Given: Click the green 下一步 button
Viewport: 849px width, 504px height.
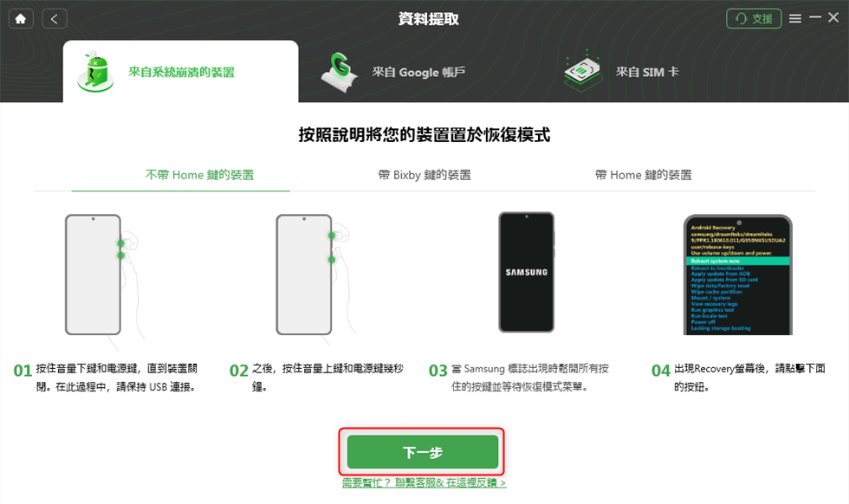Looking at the screenshot, I should pos(423,452).
